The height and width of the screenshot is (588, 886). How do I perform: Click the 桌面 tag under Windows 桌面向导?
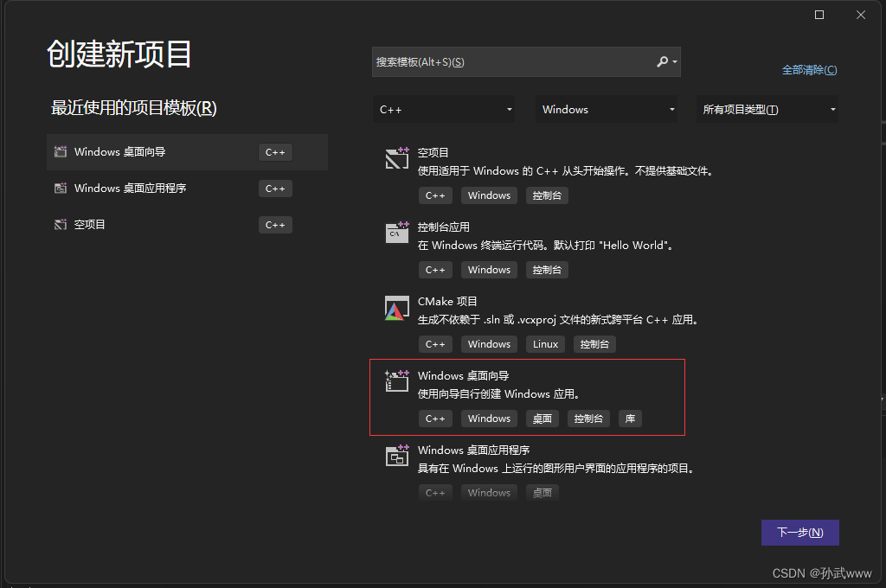click(543, 419)
